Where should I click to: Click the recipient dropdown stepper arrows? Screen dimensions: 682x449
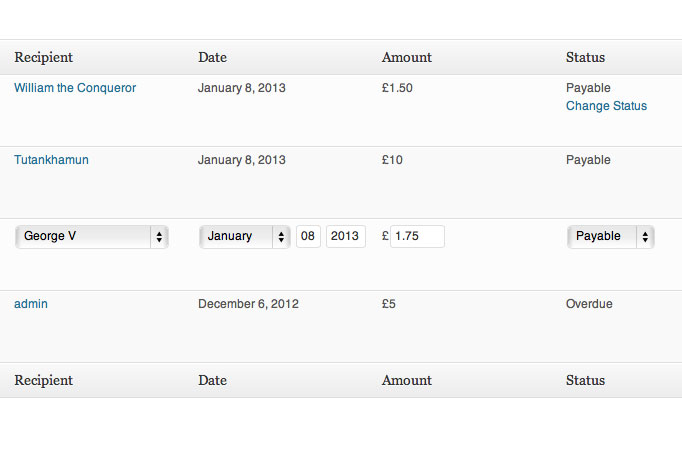[159, 237]
